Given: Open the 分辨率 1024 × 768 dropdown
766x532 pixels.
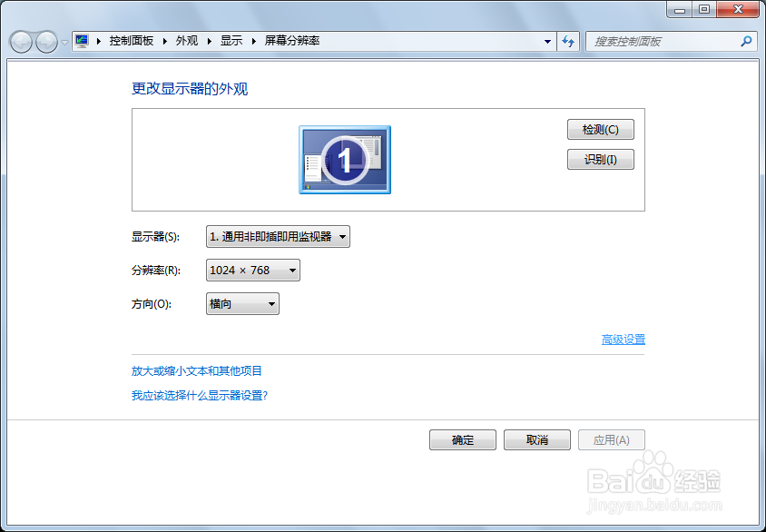Looking at the screenshot, I should 253,271.
